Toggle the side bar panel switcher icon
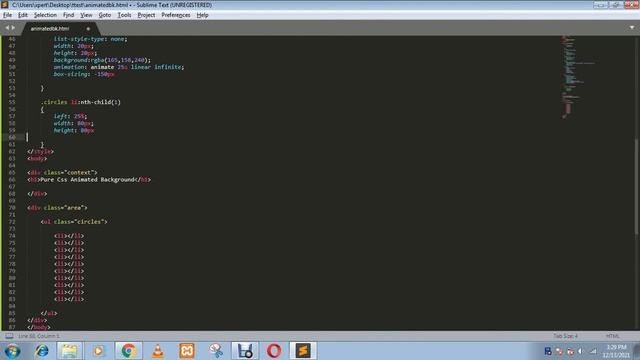 (x=9, y=336)
